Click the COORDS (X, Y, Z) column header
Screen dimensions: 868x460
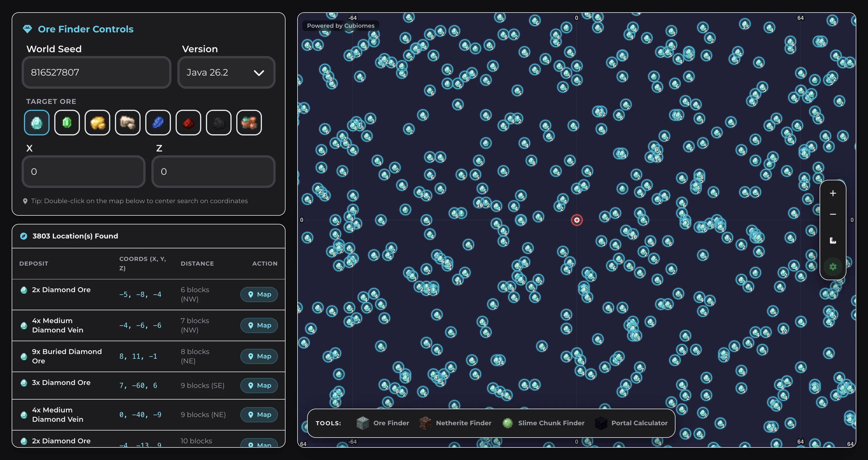[143, 264]
